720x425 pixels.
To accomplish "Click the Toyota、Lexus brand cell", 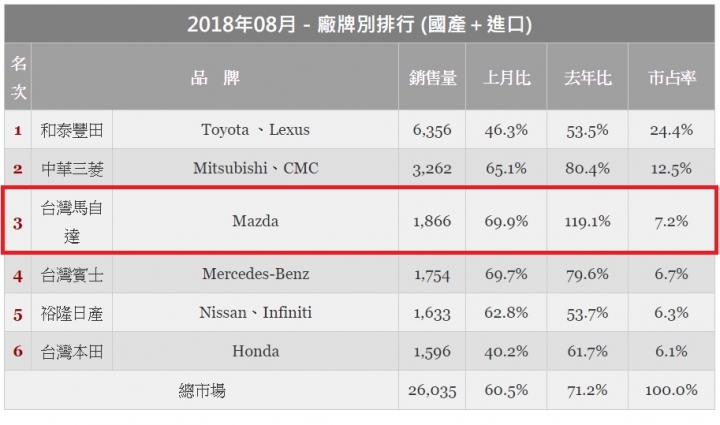I will point(255,130).
